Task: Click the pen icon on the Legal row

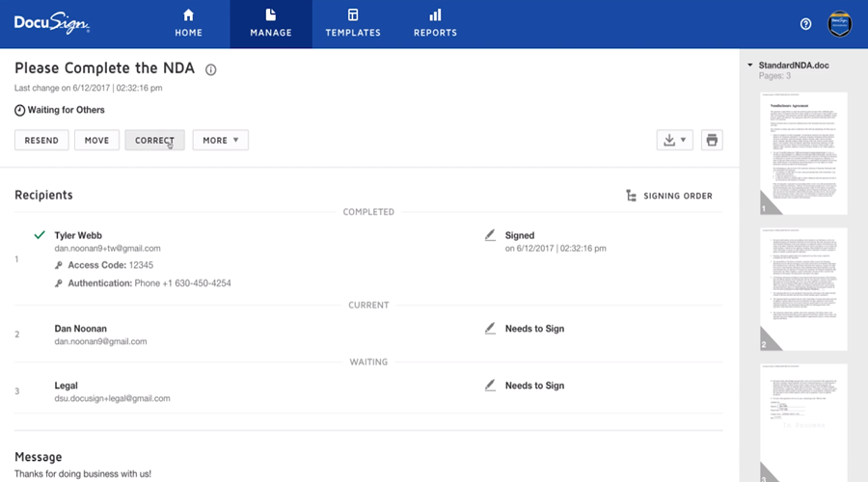Action: (491, 386)
